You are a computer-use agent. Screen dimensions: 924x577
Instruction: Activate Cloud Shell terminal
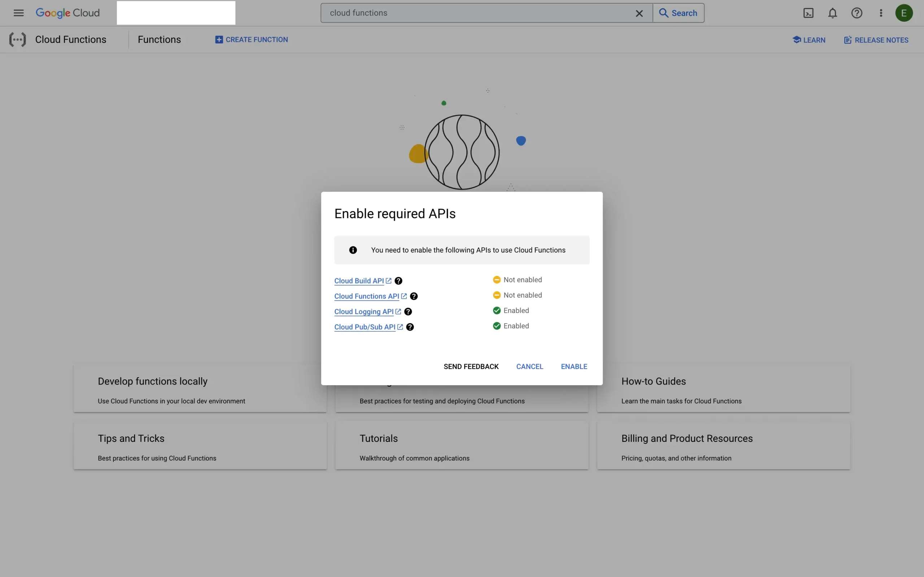pyautogui.click(x=808, y=13)
